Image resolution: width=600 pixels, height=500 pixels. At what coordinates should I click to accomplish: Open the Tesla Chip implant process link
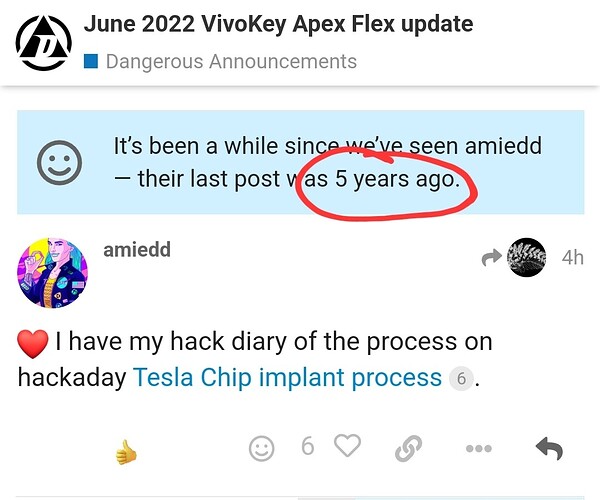[x=287, y=378]
